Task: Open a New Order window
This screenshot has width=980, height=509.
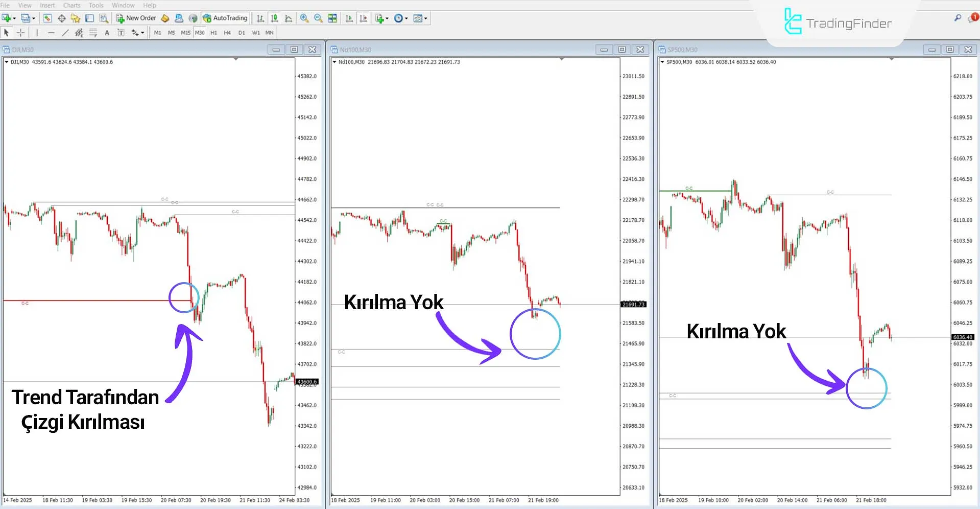Action: pos(135,18)
